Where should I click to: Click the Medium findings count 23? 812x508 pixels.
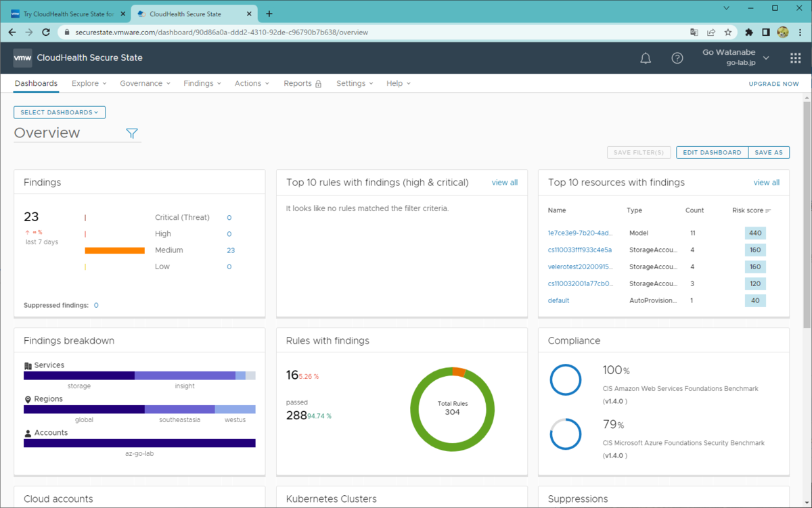click(x=231, y=250)
